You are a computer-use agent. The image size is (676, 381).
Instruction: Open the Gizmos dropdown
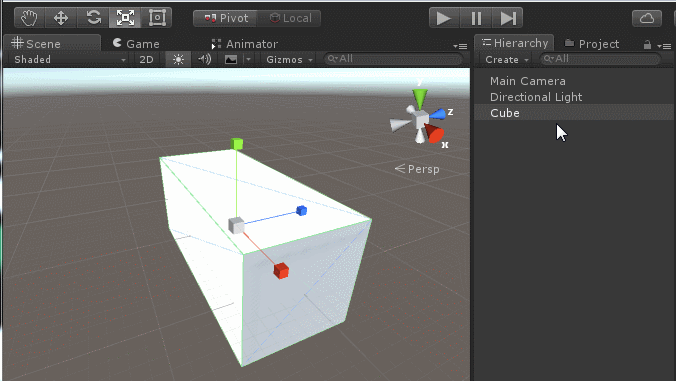coord(289,59)
